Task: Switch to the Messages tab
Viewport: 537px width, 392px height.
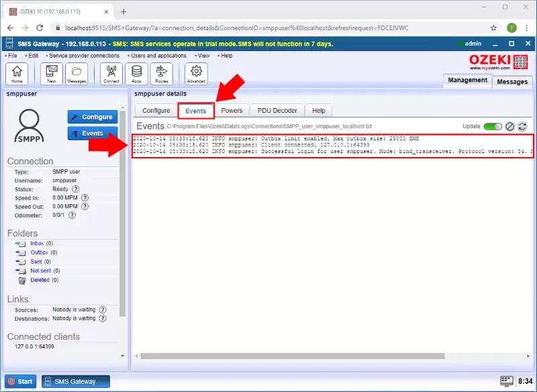Action: pyautogui.click(x=512, y=81)
